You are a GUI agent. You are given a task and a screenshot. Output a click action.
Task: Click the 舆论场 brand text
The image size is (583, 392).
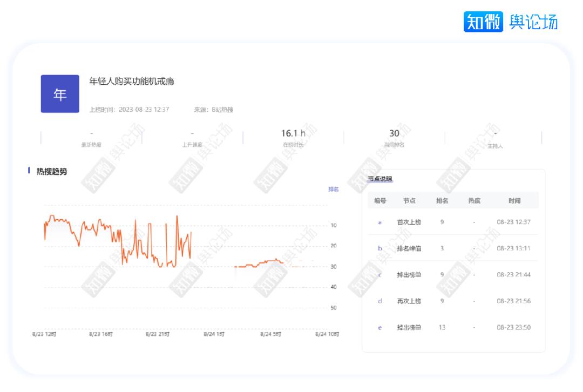tap(533, 22)
